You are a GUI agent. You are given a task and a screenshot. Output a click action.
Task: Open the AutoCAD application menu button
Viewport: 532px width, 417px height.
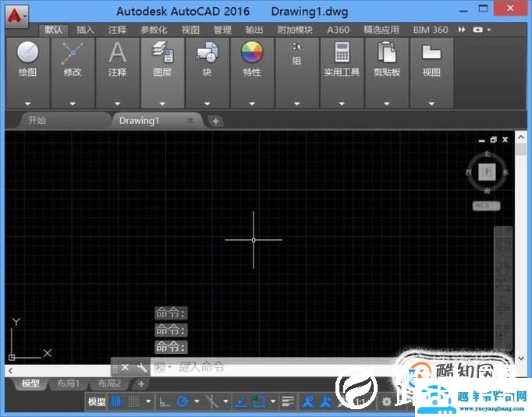pos(16,16)
